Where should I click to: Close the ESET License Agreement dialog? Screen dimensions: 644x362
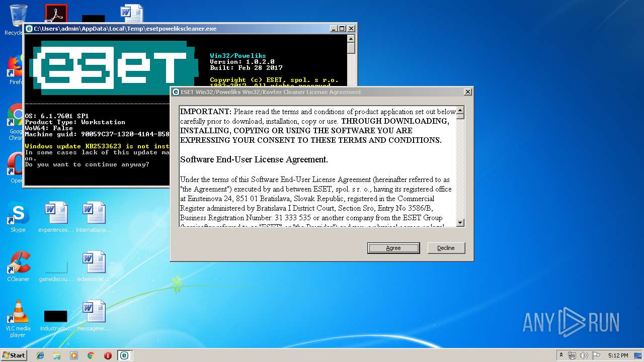coord(467,92)
